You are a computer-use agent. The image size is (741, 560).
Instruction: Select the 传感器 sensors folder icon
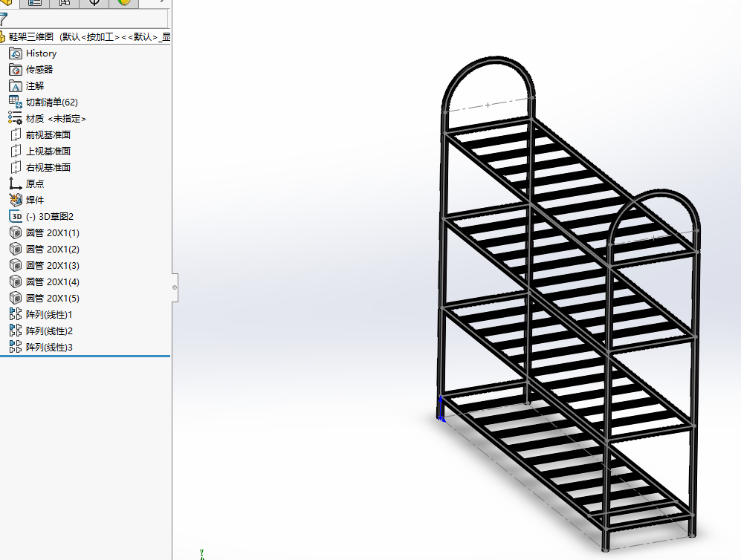(15, 70)
